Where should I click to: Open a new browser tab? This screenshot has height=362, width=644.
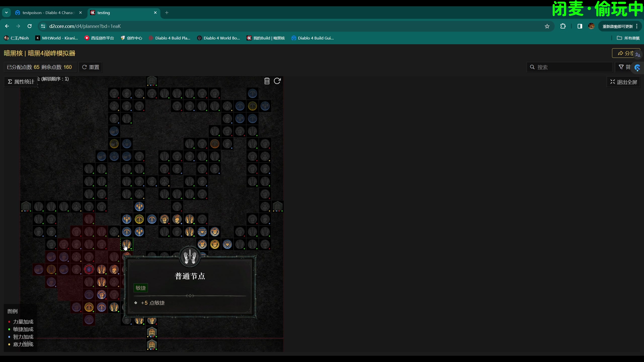[167, 13]
